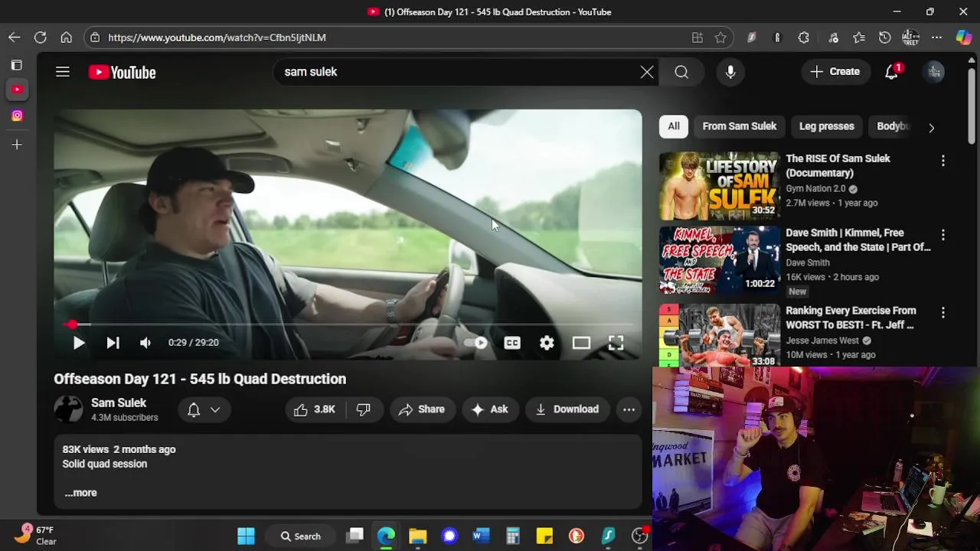Open 'The RISE Of Sam Sulek (Documentary)' title
This screenshot has width=980, height=551.
pos(838,165)
